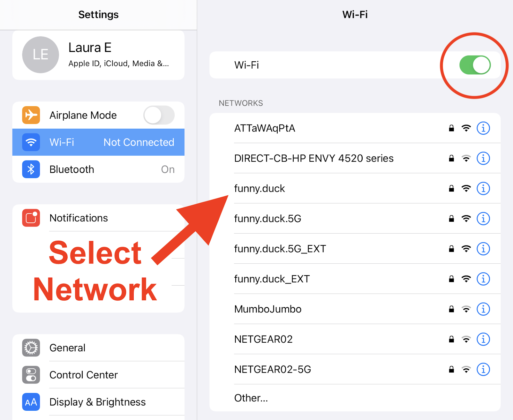
Task: Click the Control Center icon
Action: (x=31, y=375)
